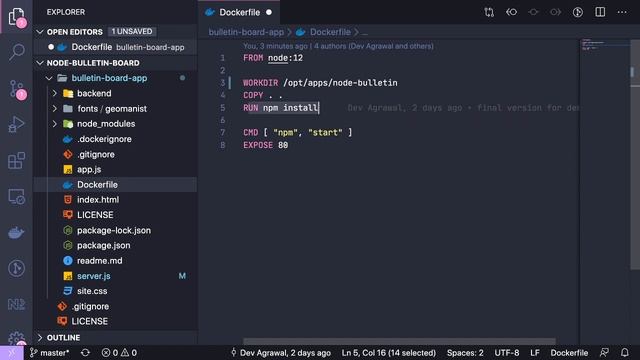
Task: Click the feedback icon in status bar
Action: coord(604,353)
